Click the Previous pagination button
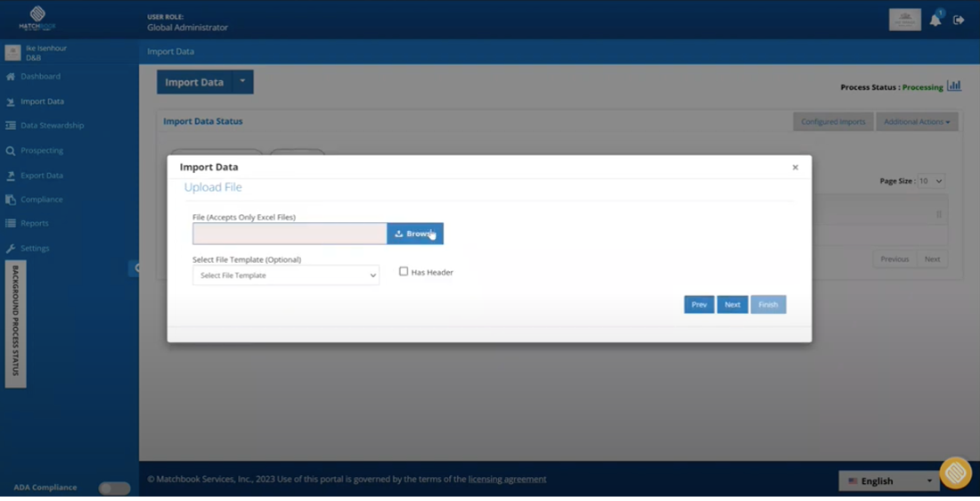980x501 pixels. click(x=894, y=259)
